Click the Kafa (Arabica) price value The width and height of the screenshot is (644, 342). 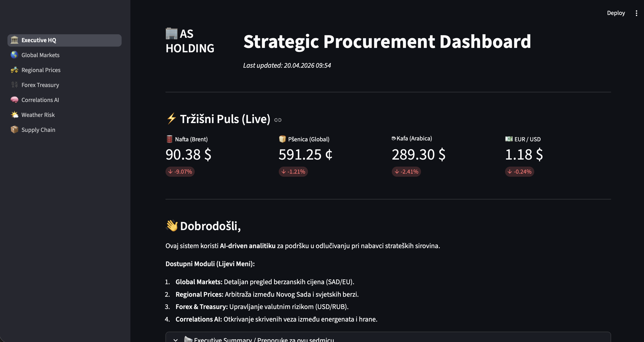click(x=419, y=155)
